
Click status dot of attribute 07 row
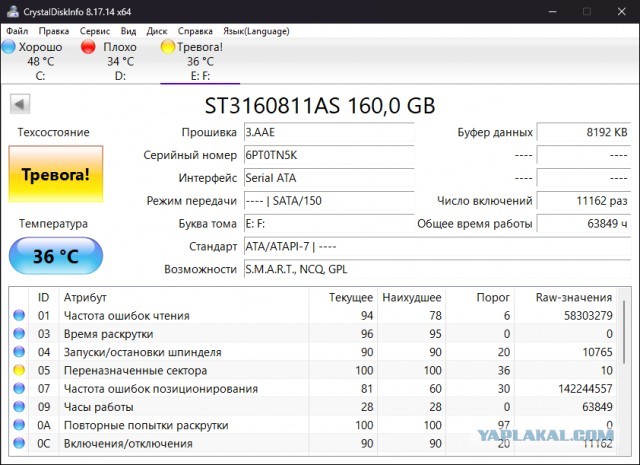(x=19, y=388)
